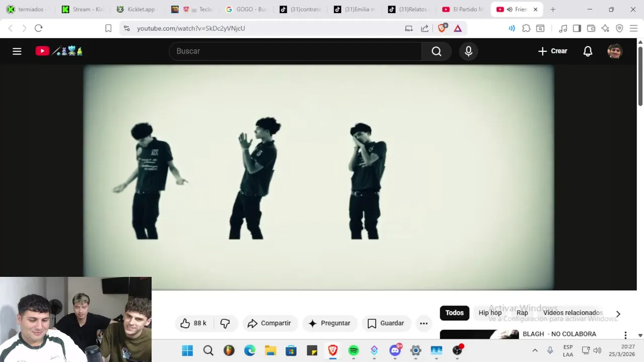The height and width of the screenshot is (362, 644).
Task: Select the Hip hop filter chip
Action: [x=490, y=313]
